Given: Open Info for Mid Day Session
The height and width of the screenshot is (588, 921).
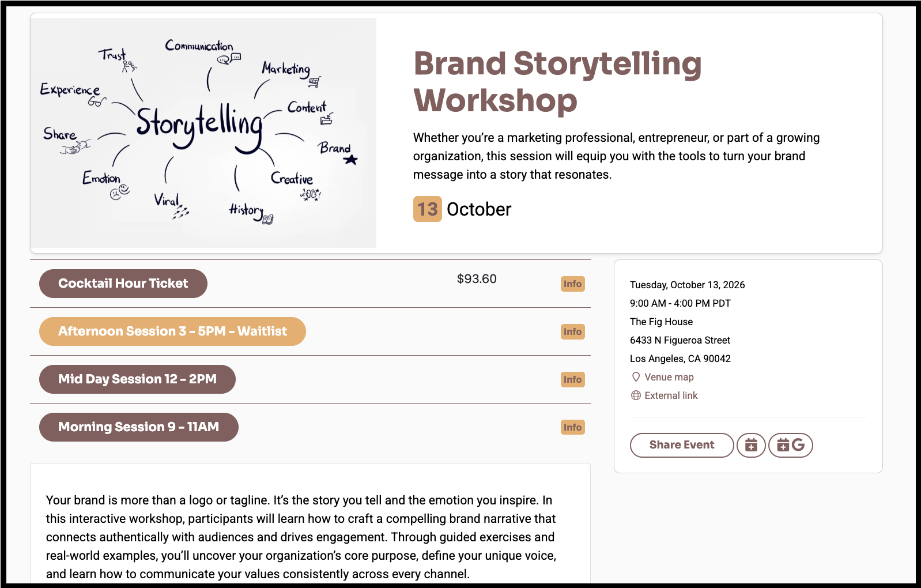Looking at the screenshot, I should click(x=572, y=379).
